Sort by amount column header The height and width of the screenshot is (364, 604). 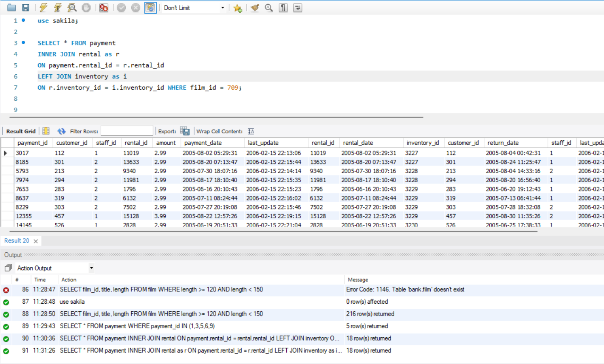coord(166,143)
